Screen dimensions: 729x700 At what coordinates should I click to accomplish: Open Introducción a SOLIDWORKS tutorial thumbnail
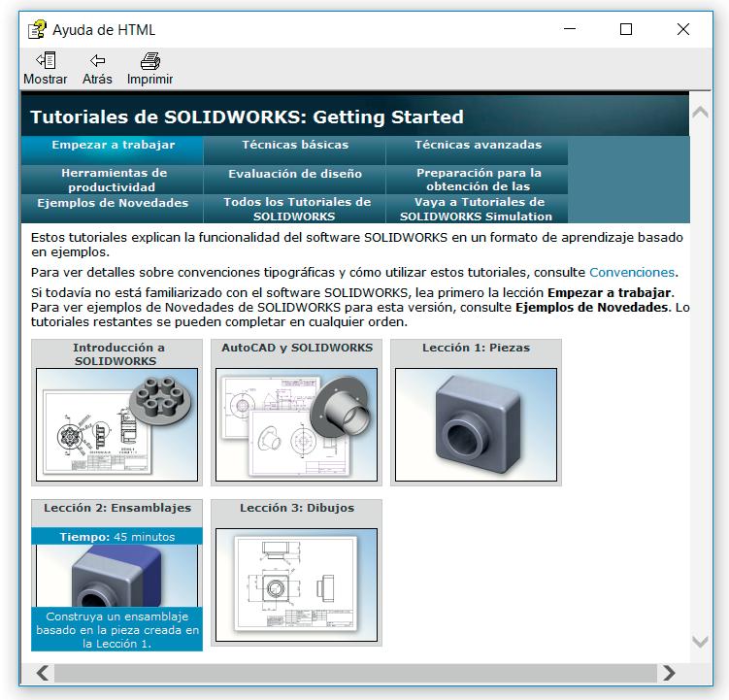click(116, 424)
